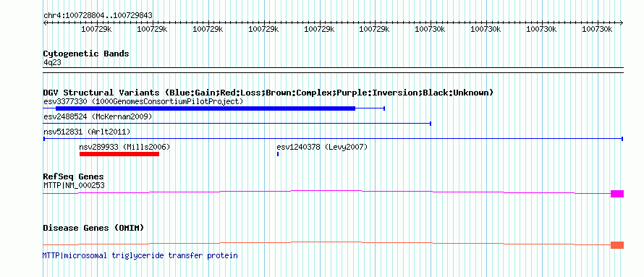Click the RefSeq Genes track title
644x277 pixels.
click(74, 177)
